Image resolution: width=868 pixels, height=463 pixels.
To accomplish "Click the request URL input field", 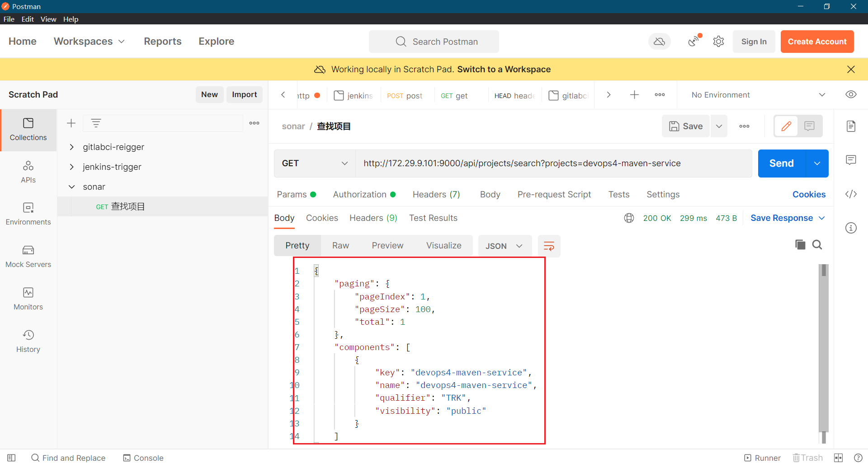I will pyautogui.click(x=553, y=163).
